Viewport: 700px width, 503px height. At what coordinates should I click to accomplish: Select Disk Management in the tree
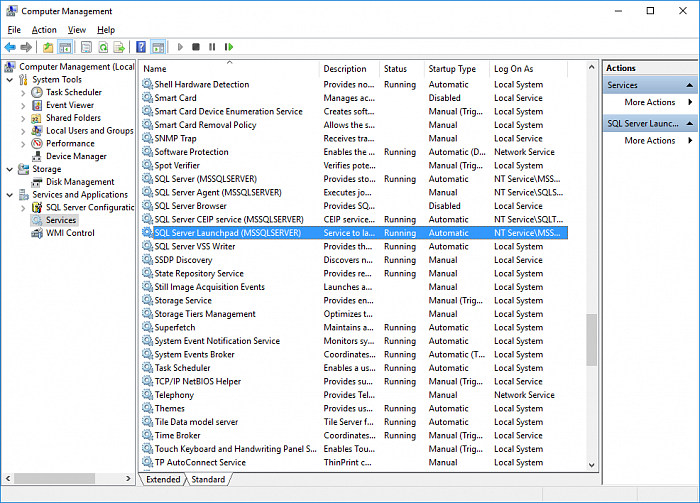tap(80, 182)
